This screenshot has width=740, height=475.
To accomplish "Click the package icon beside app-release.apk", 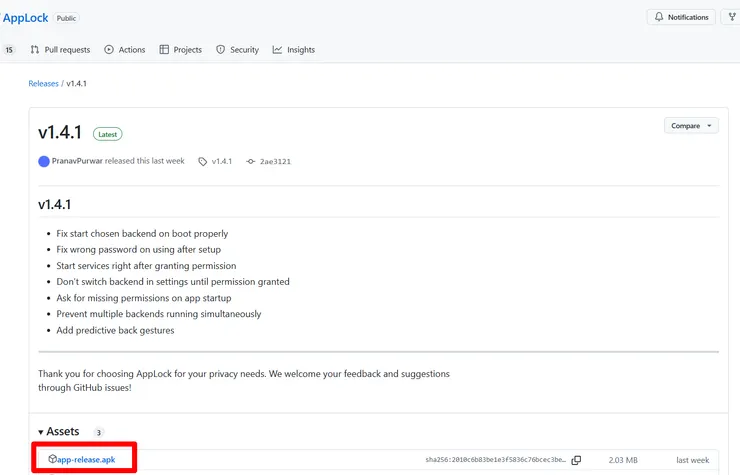I will tap(52, 460).
